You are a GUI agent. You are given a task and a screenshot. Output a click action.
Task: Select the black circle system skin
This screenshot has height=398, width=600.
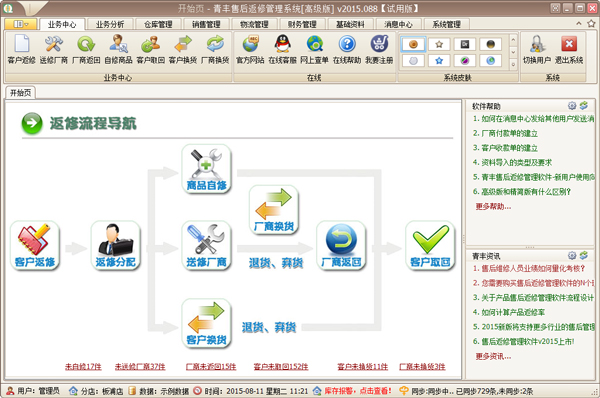coord(491,44)
